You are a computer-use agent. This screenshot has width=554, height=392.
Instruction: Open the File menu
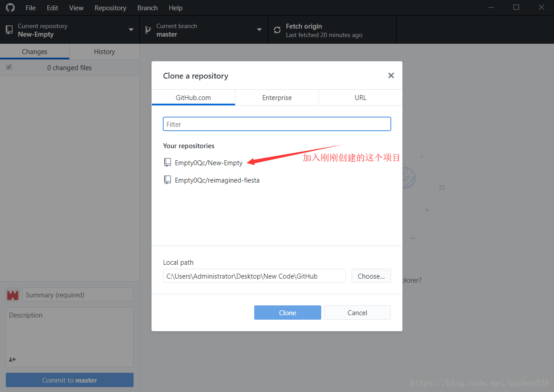point(31,8)
